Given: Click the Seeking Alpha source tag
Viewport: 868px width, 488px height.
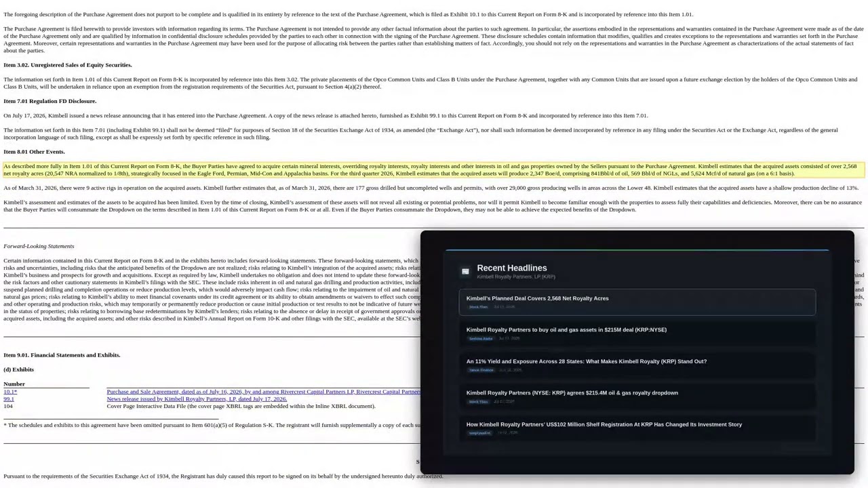Looking at the screenshot, I should [x=481, y=338].
